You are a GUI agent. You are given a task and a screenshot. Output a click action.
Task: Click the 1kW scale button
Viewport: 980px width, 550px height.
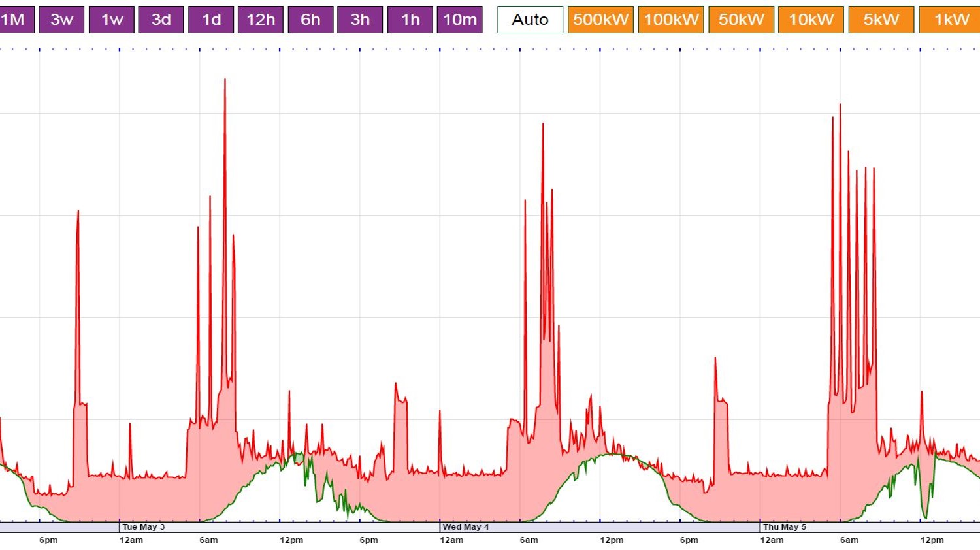[x=950, y=20]
